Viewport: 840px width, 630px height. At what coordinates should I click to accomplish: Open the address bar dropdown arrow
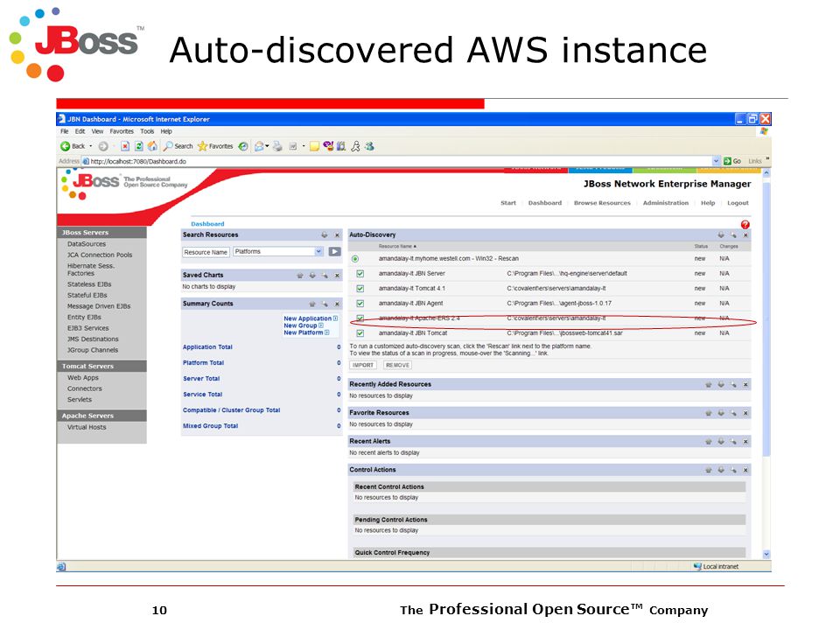(717, 161)
